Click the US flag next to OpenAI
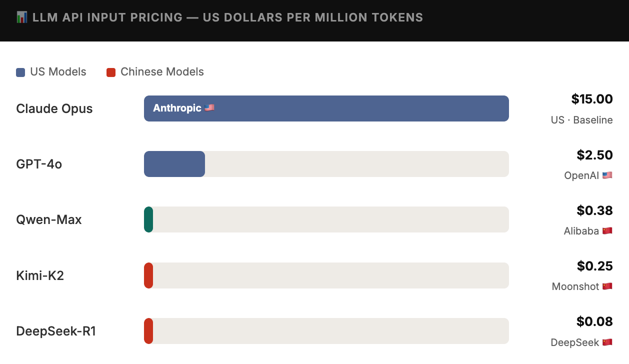Screen dimensions: 629x364 click(x=607, y=175)
